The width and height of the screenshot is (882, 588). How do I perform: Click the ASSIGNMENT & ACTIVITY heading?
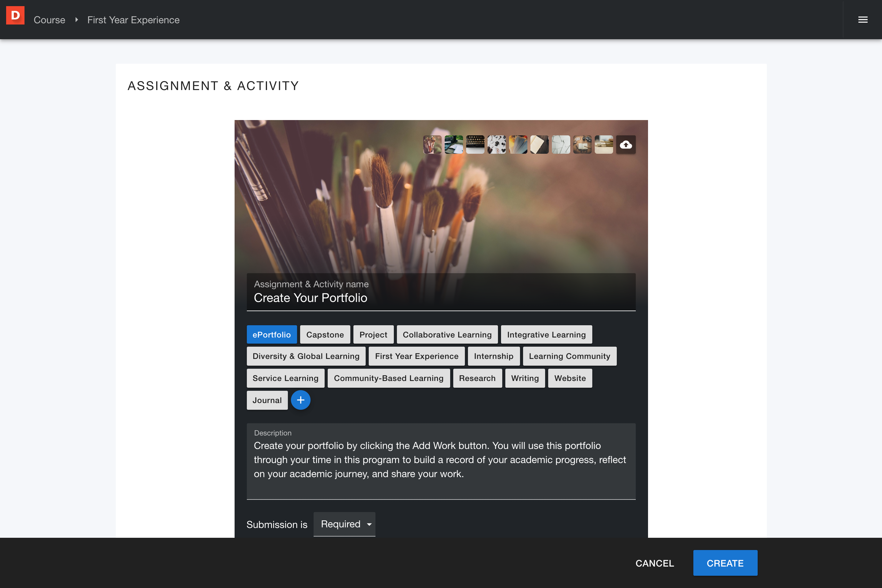tap(213, 86)
